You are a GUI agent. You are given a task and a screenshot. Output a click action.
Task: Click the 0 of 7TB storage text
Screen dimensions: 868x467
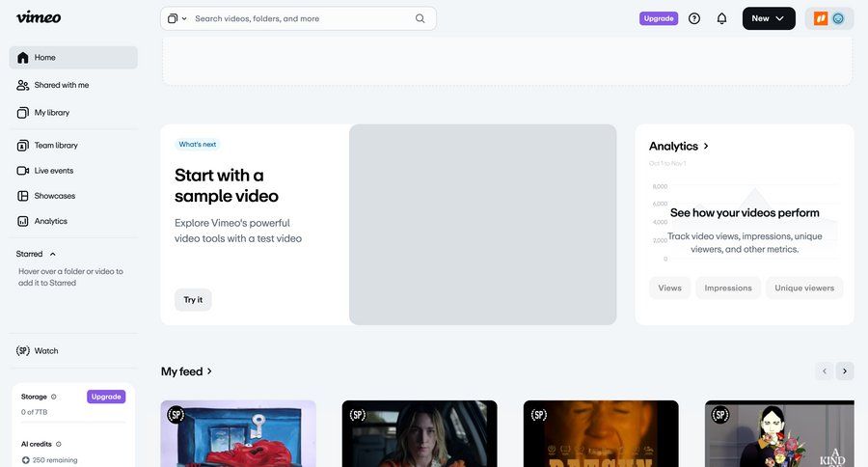click(35, 412)
